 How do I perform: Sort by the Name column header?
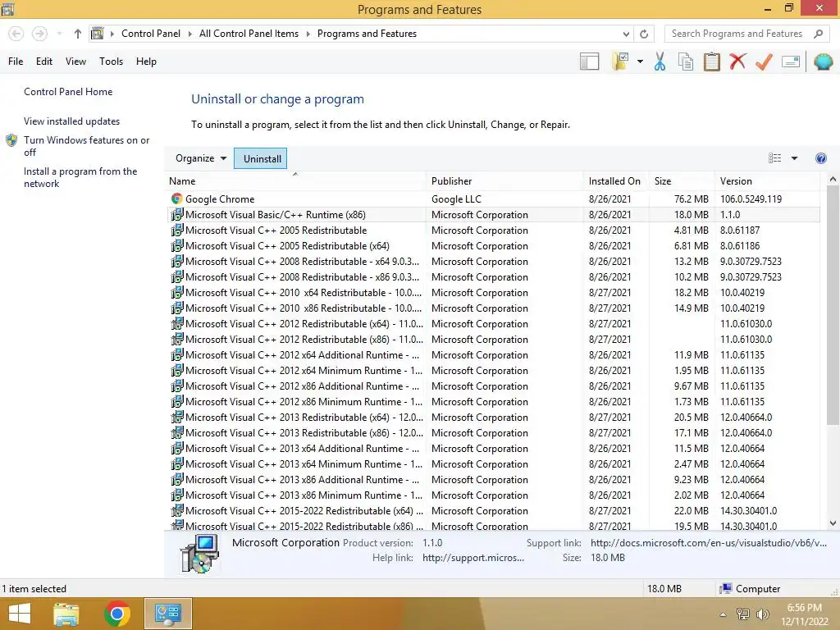[295, 181]
